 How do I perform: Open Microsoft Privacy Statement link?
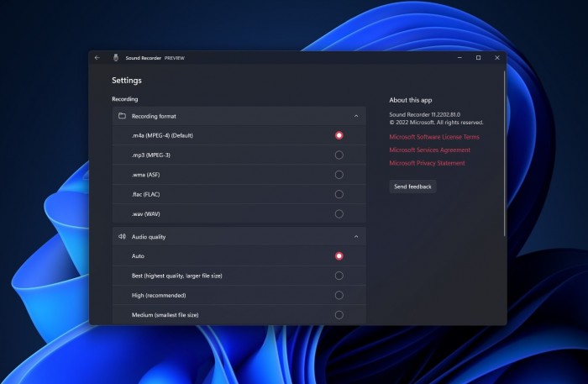[427, 163]
